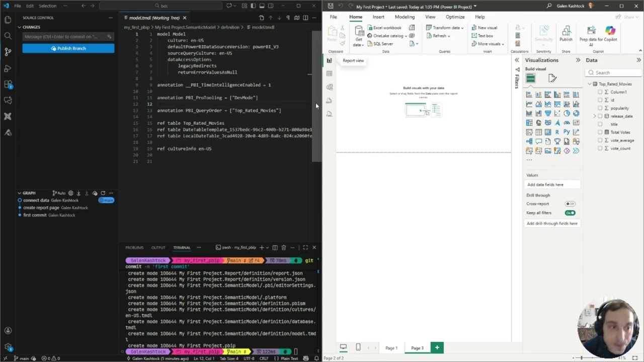Open the VS Code Manage gear

tap(8, 346)
